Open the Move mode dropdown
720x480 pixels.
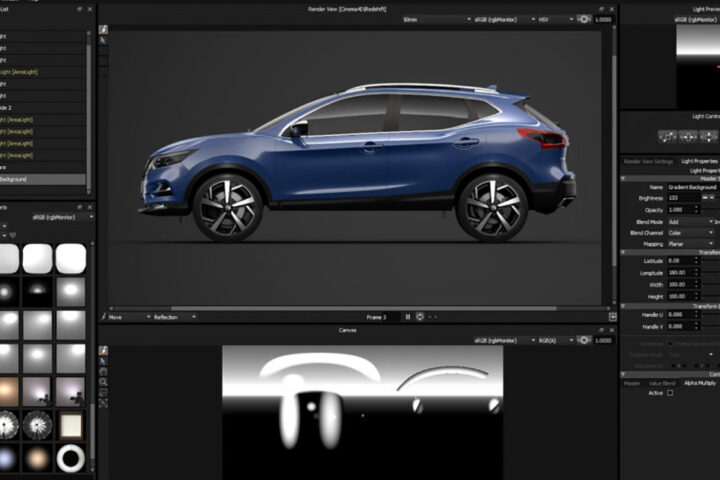coord(129,317)
